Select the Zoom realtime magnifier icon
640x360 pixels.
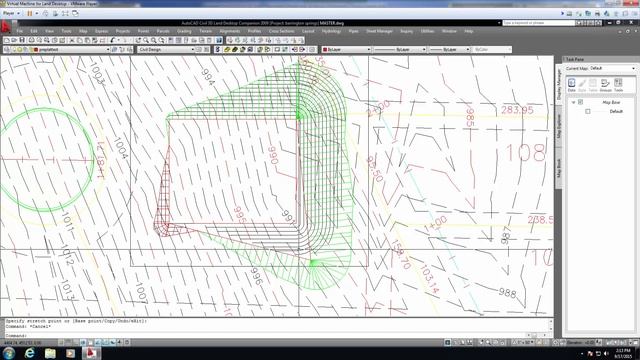(x=146, y=40)
